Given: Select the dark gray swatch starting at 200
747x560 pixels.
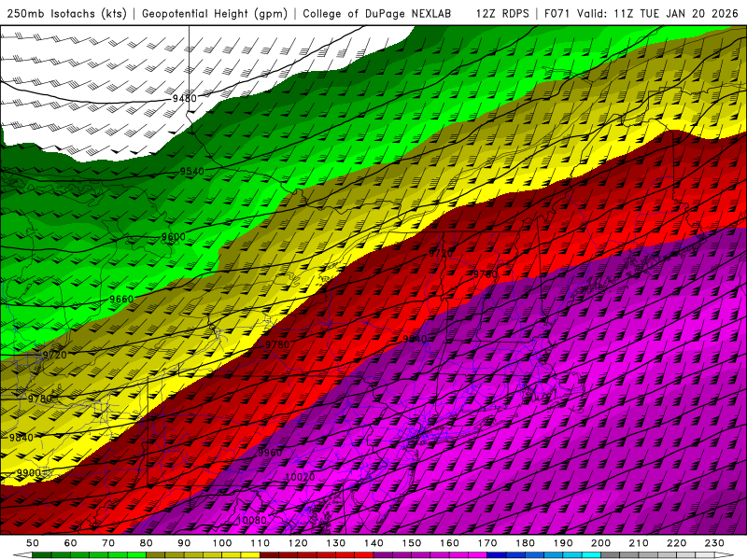Looking at the screenshot, I should 611,555.
